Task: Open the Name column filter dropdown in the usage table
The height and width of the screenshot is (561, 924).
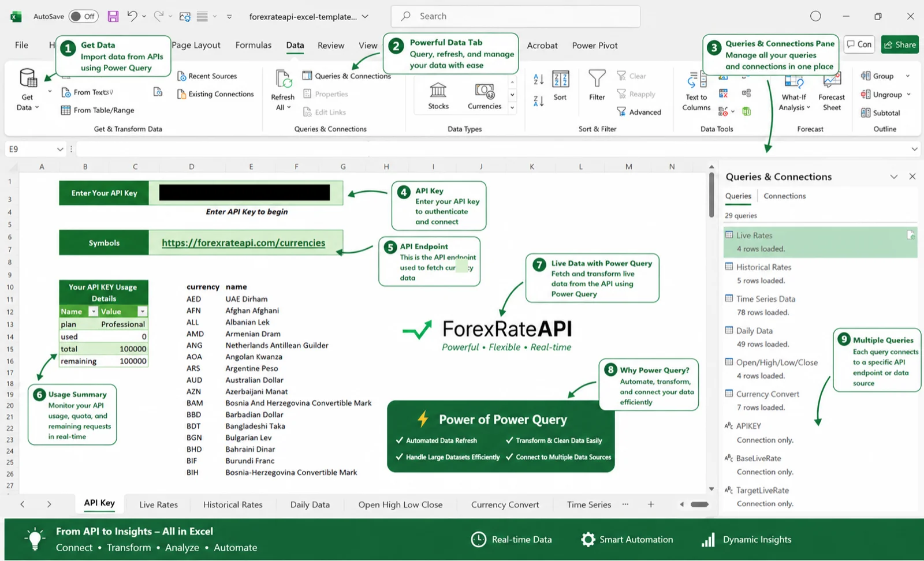Action: click(93, 312)
